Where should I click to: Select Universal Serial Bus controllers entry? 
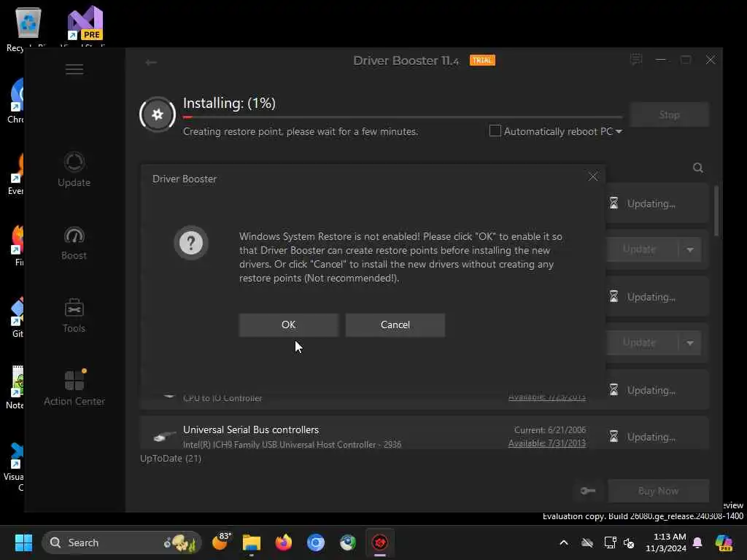coord(424,435)
